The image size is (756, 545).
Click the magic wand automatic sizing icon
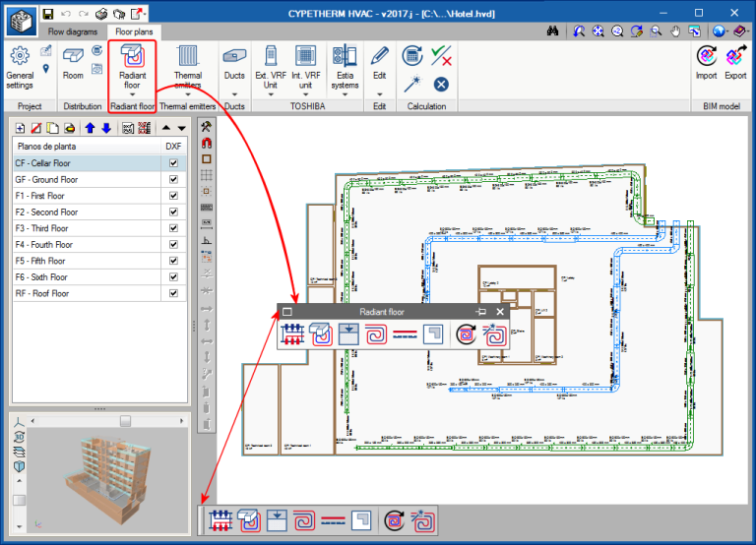click(x=412, y=84)
